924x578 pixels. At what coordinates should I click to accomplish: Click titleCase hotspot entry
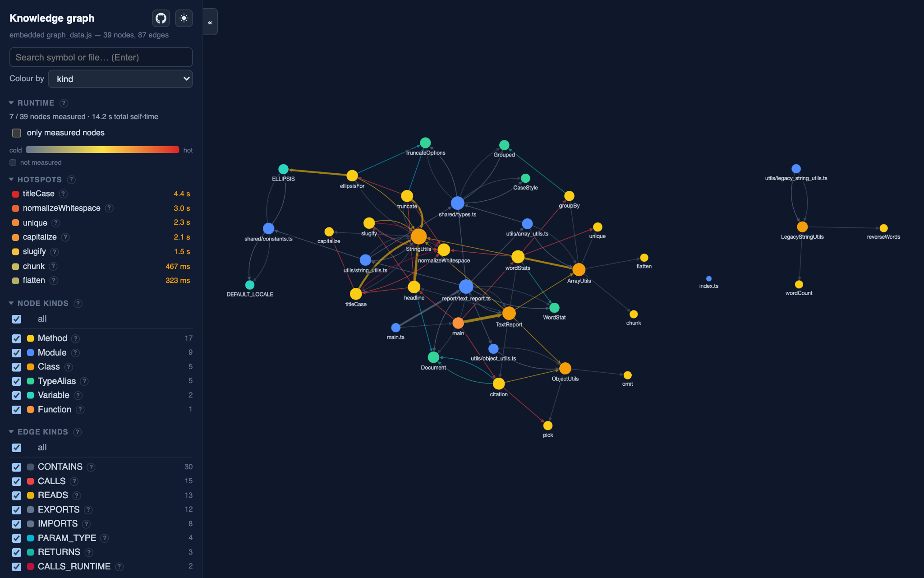pos(39,194)
